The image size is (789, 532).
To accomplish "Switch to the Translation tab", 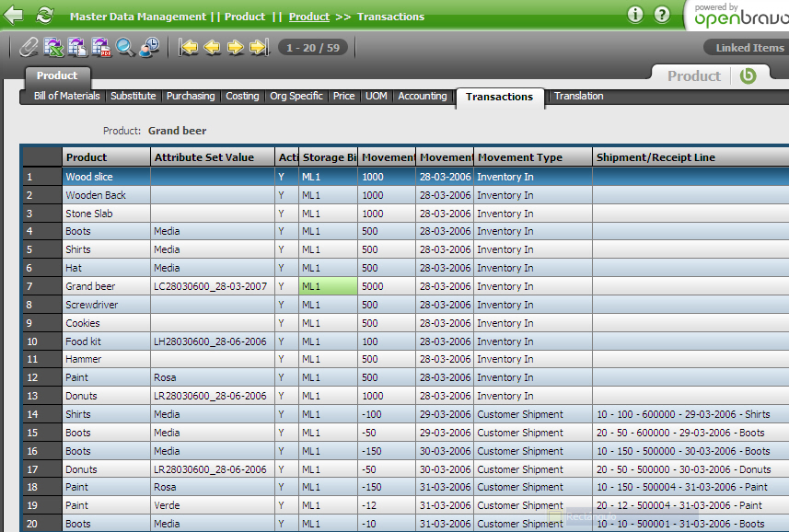I will click(x=578, y=96).
